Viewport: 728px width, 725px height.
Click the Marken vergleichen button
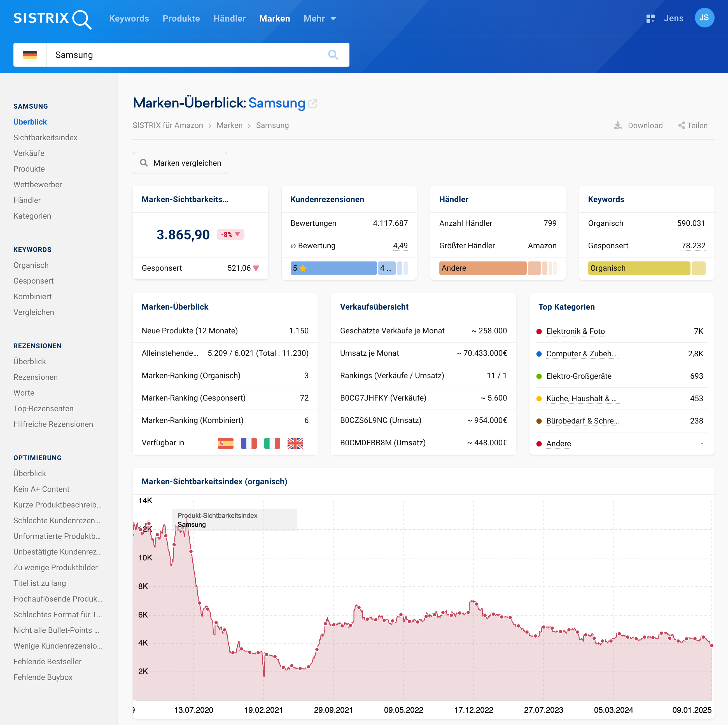[180, 163]
